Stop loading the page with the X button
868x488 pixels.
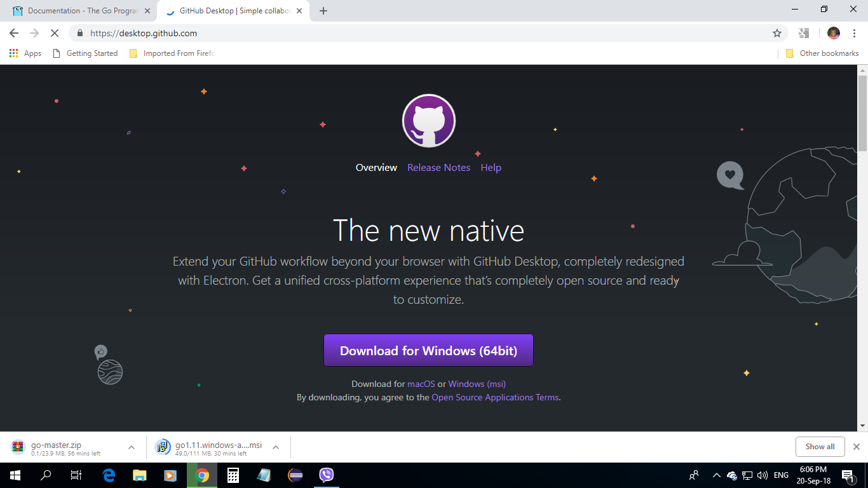[x=55, y=33]
